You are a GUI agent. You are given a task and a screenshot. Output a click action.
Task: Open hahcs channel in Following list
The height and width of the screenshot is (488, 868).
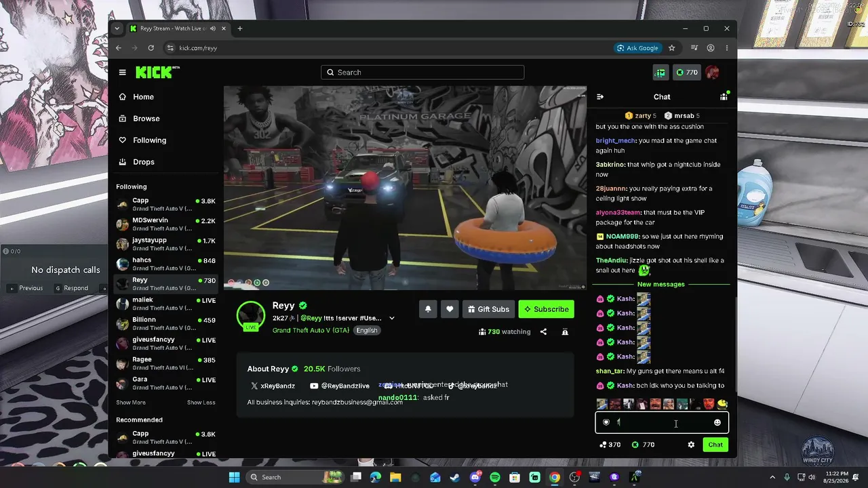pos(165,264)
